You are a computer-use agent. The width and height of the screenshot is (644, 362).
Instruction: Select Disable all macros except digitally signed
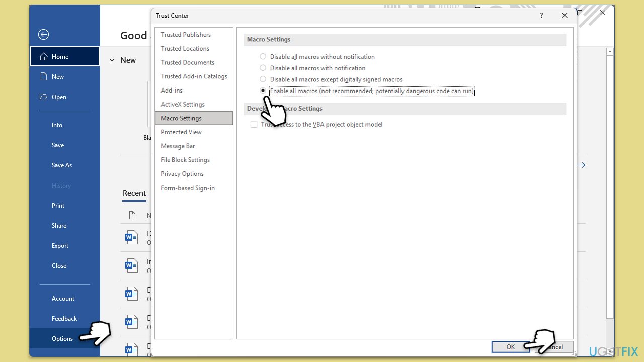[263, 79]
